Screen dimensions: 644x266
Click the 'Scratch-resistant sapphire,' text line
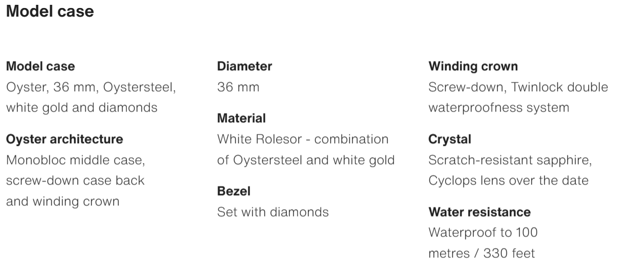click(x=511, y=160)
